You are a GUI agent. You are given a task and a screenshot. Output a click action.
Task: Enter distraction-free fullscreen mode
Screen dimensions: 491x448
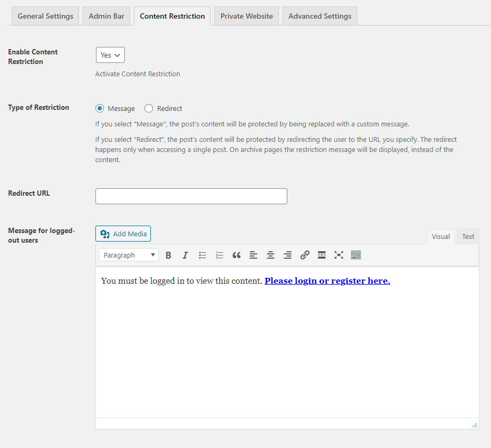(339, 255)
